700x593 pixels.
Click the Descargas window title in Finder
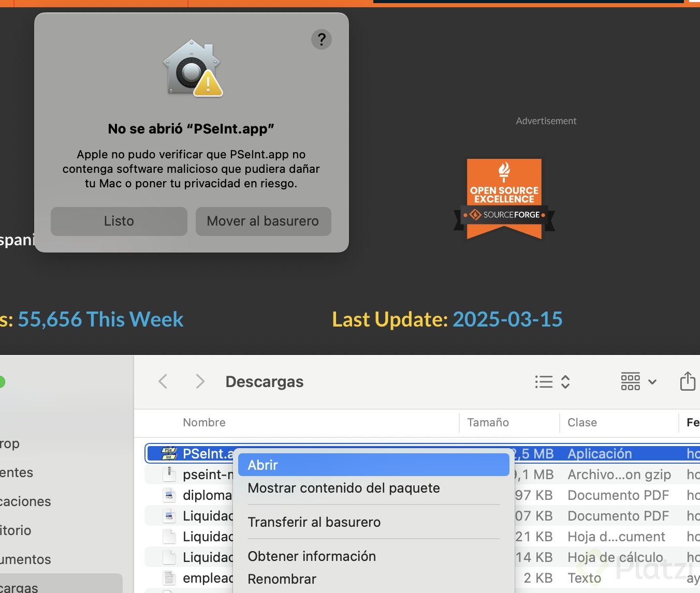[x=265, y=382]
